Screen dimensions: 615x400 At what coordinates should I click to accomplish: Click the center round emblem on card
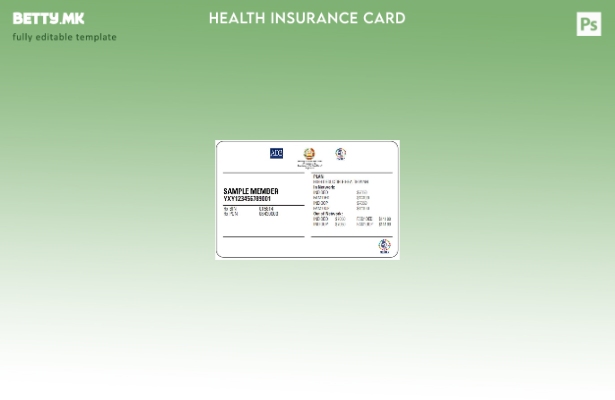click(x=309, y=154)
